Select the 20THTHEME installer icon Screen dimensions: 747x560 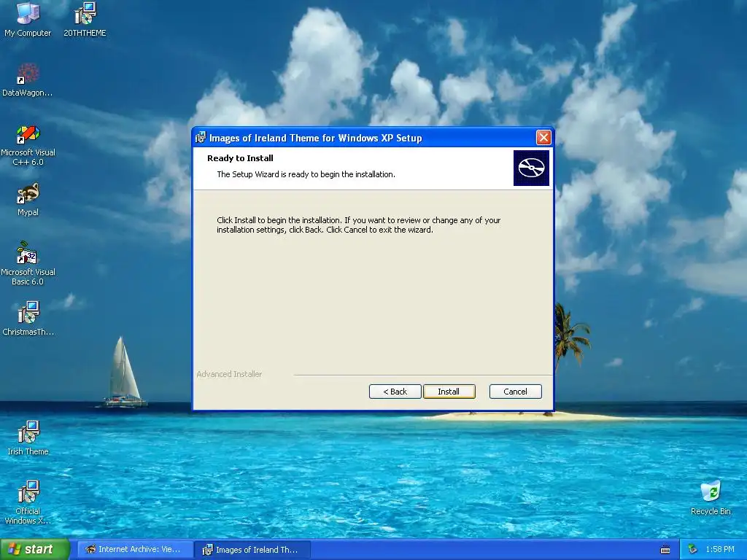(x=85, y=19)
